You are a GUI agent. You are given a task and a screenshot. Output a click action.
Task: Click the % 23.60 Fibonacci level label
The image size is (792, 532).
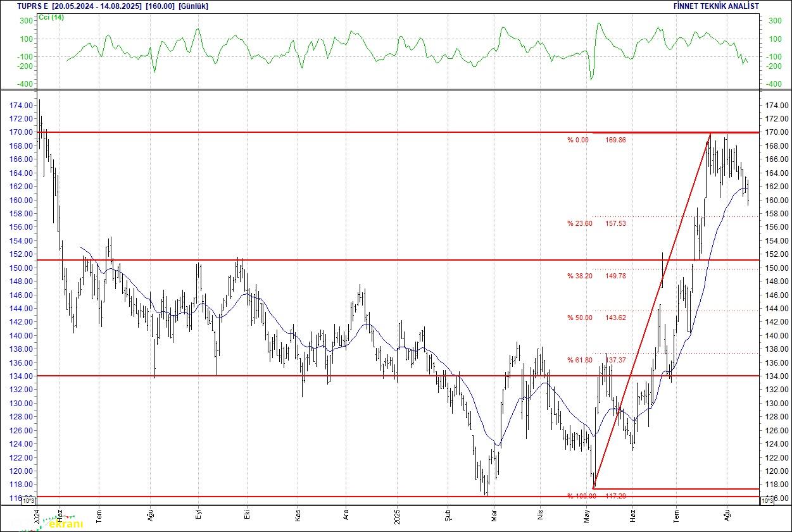[x=580, y=223]
